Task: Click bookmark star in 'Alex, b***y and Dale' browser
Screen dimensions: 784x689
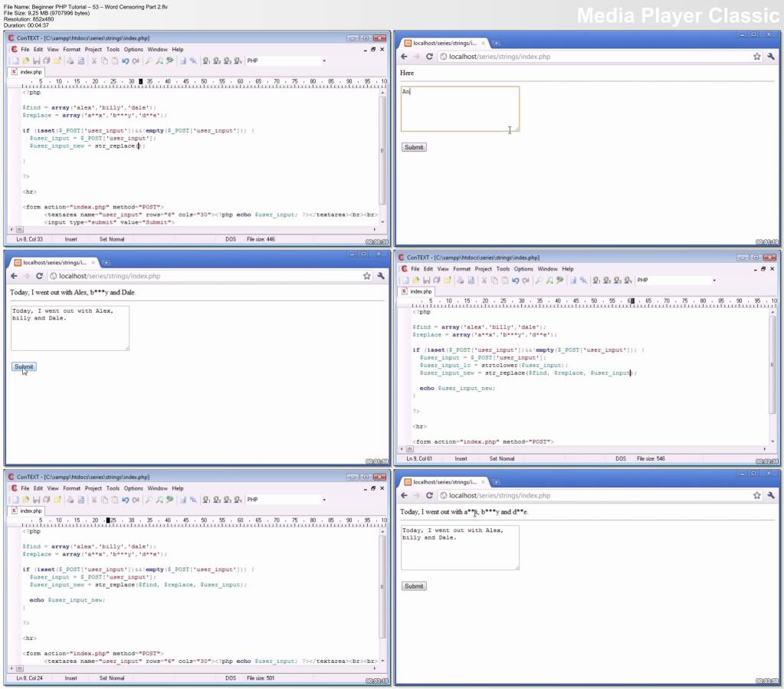Action: (367, 277)
